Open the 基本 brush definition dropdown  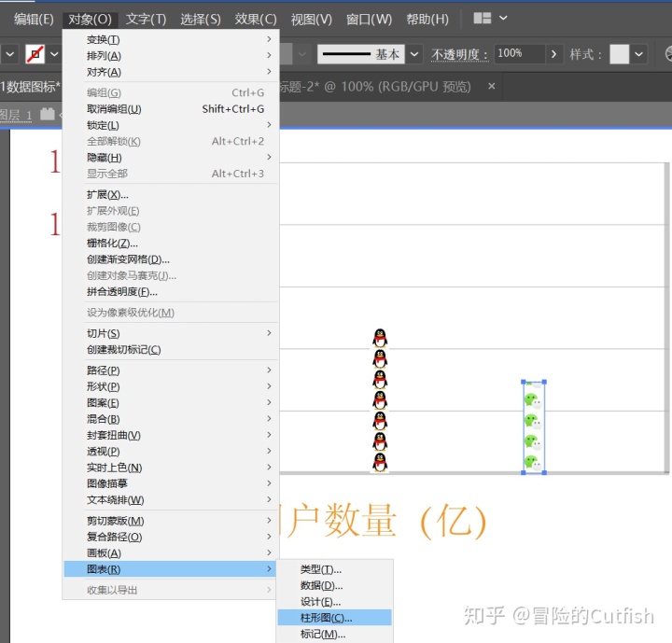click(x=414, y=54)
